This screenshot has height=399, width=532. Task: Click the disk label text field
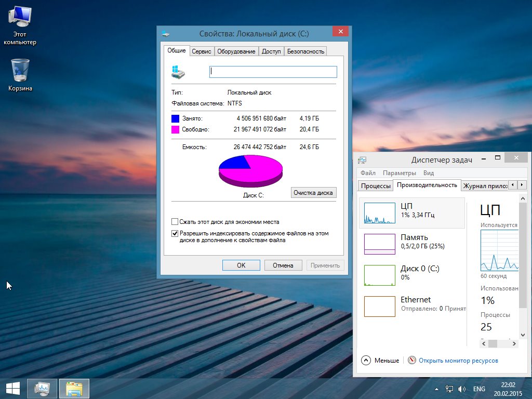coord(273,72)
